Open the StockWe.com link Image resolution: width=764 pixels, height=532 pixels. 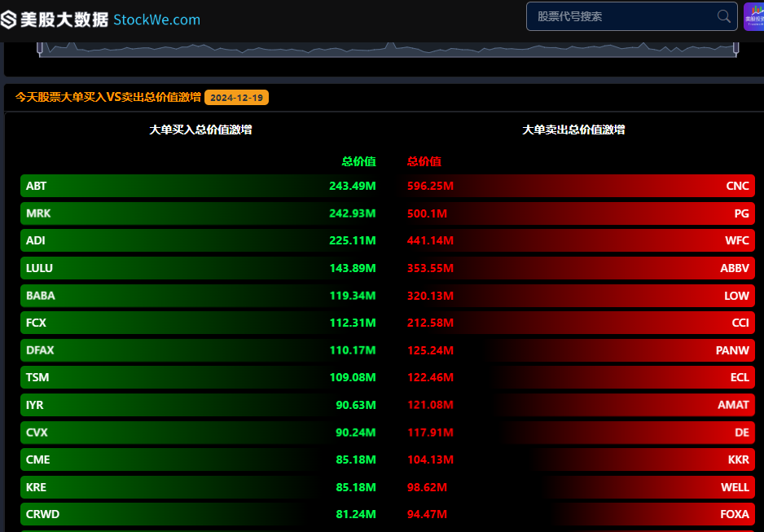coord(156,20)
